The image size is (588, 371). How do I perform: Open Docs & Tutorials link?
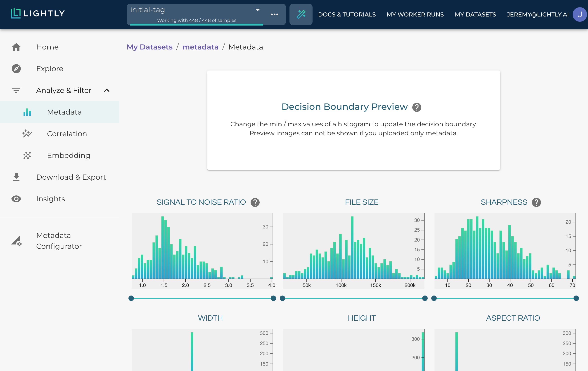pos(347,14)
